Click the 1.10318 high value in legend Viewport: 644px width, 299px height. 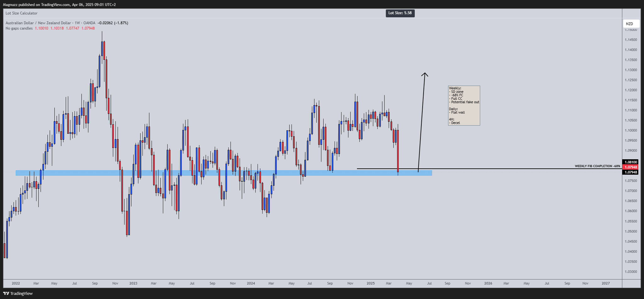coord(57,28)
